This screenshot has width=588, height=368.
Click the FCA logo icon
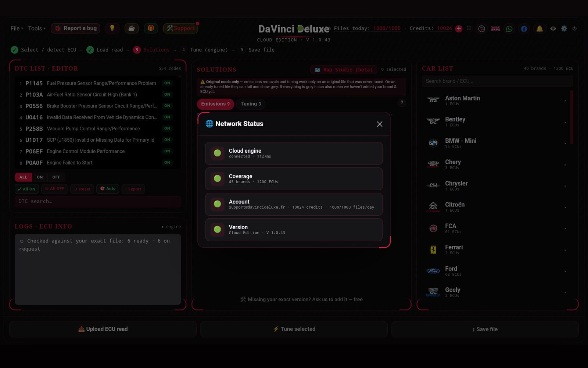coord(433,228)
